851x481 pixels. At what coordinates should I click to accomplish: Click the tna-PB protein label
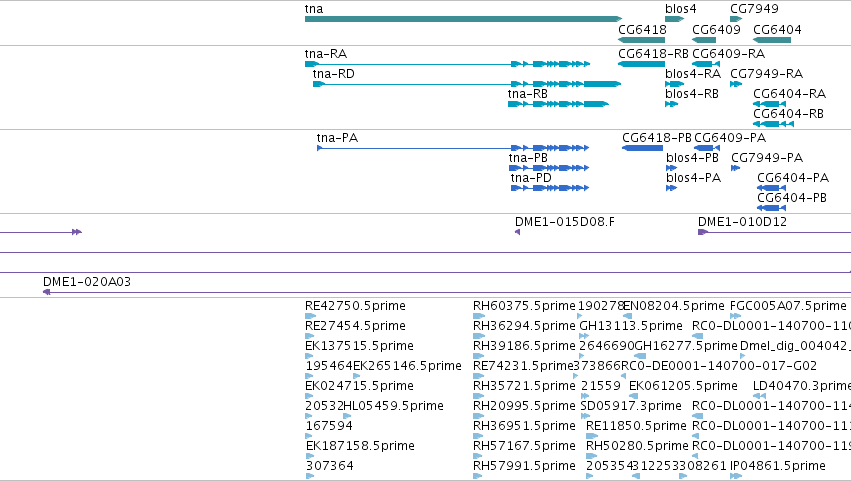[x=528, y=158]
